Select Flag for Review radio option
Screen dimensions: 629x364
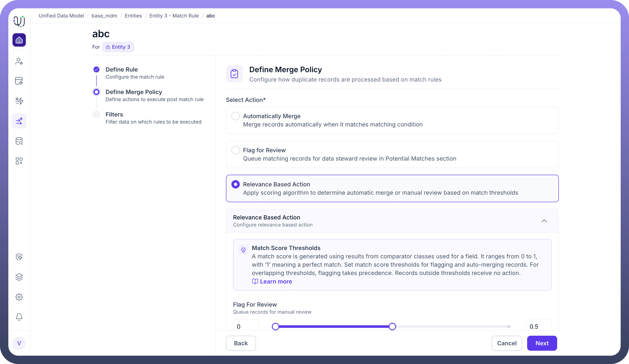[235, 150]
